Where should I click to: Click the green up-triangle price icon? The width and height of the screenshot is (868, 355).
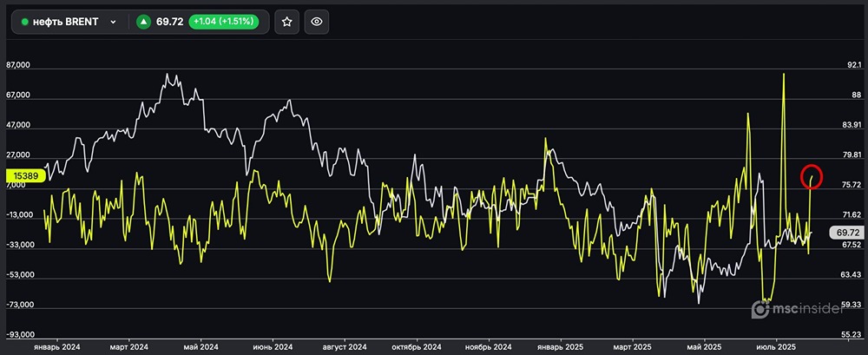[143, 23]
